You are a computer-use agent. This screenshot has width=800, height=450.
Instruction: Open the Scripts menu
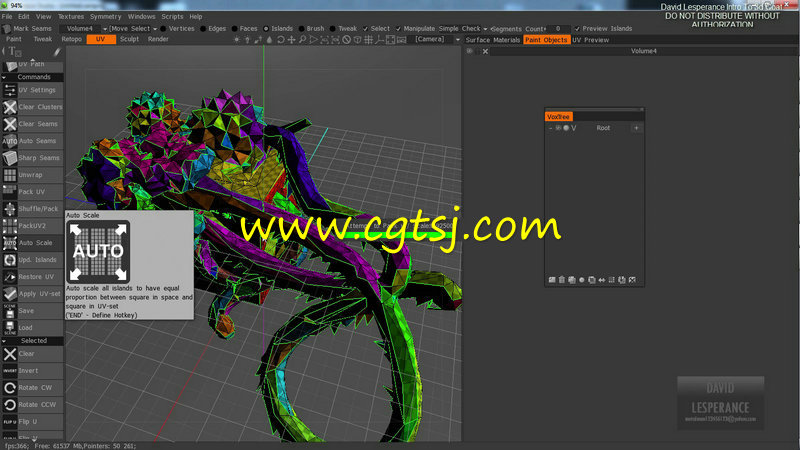(172, 16)
